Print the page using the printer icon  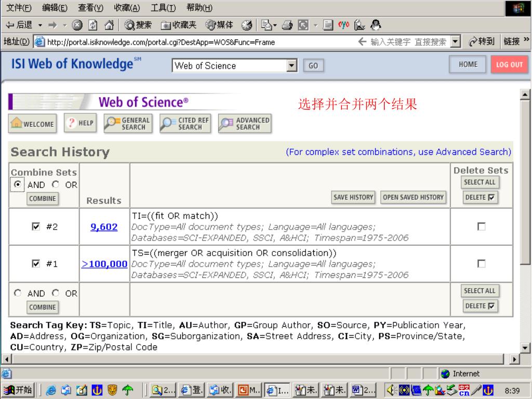287,25
